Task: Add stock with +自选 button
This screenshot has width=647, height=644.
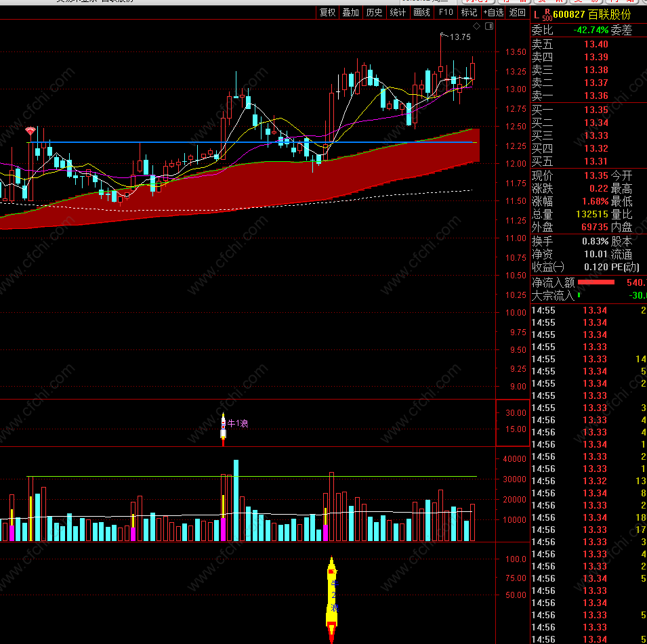Action: tap(493, 12)
